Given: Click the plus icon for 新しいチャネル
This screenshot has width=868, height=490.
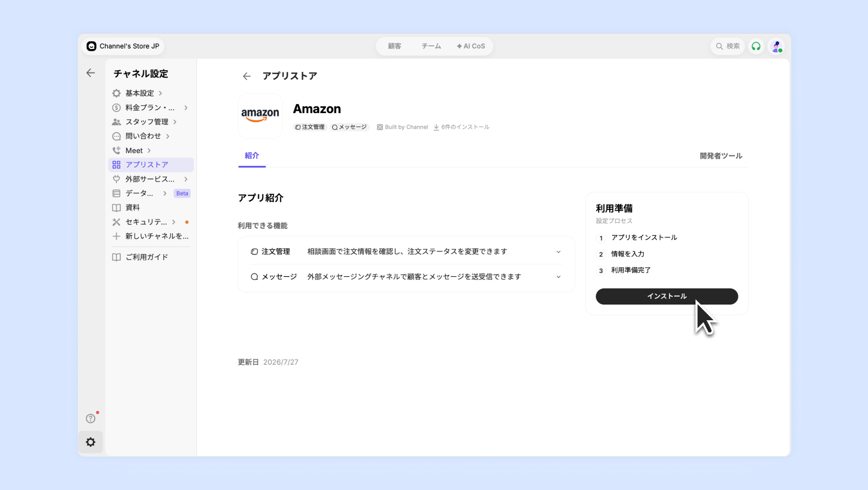Looking at the screenshot, I should [116, 236].
